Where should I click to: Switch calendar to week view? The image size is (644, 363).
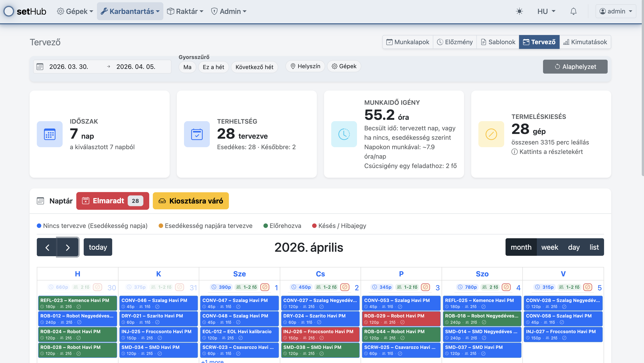pyautogui.click(x=550, y=247)
